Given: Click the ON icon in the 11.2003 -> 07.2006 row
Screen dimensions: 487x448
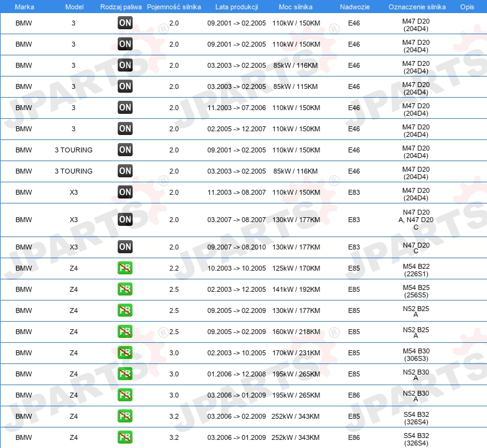Looking at the screenshot, I should pyautogui.click(x=125, y=108).
